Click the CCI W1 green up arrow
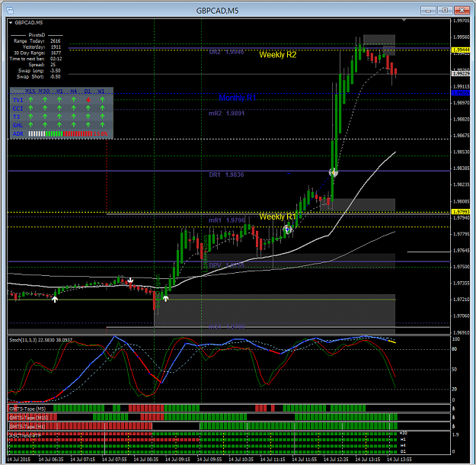This screenshot has width=476, height=465. click(102, 108)
